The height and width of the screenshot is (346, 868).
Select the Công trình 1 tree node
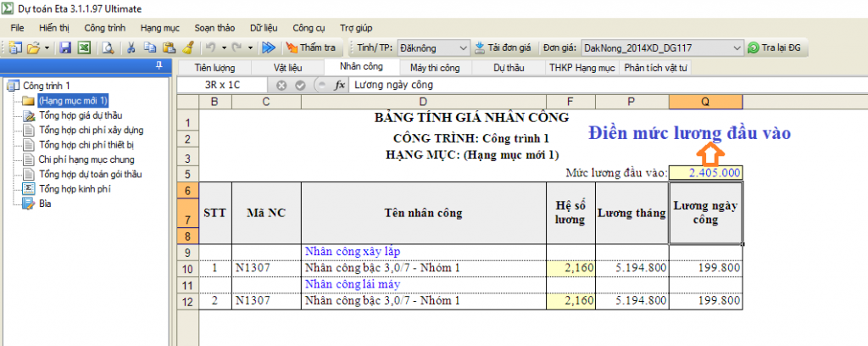point(47,86)
